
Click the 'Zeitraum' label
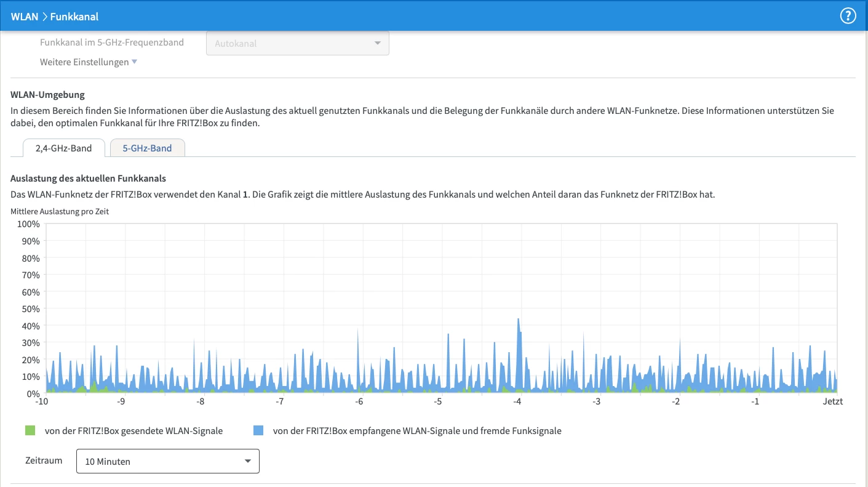44,461
